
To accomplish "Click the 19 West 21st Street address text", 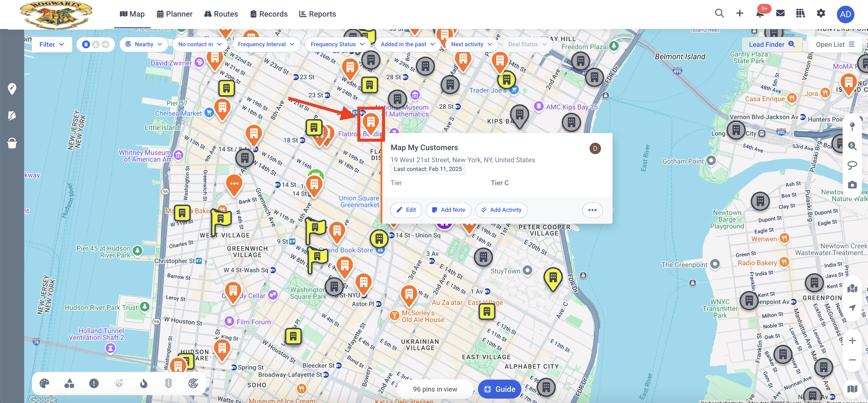I will (462, 160).
